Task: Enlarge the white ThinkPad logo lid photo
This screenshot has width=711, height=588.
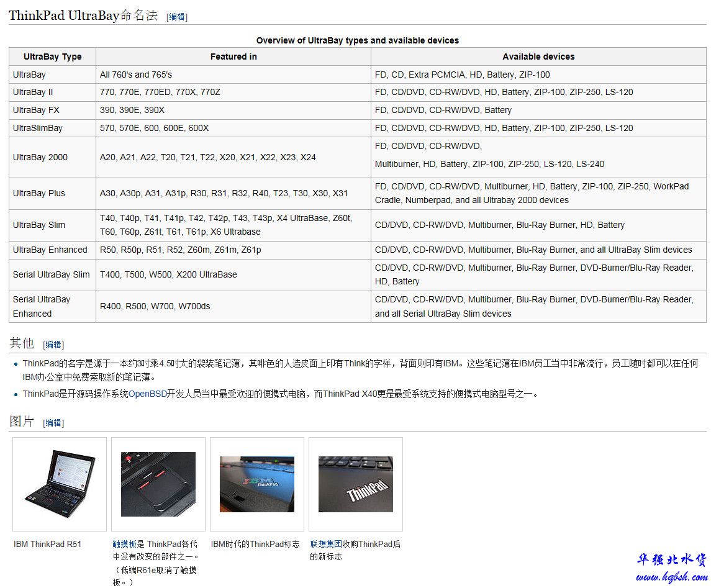Action: pos(356,484)
